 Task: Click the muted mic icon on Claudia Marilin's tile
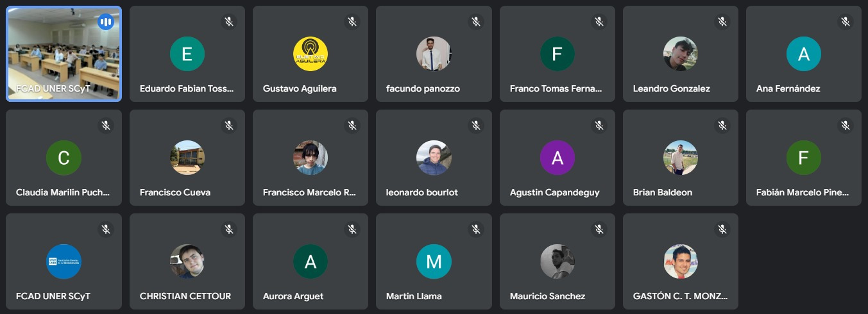pyautogui.click(x=106, y=126)
